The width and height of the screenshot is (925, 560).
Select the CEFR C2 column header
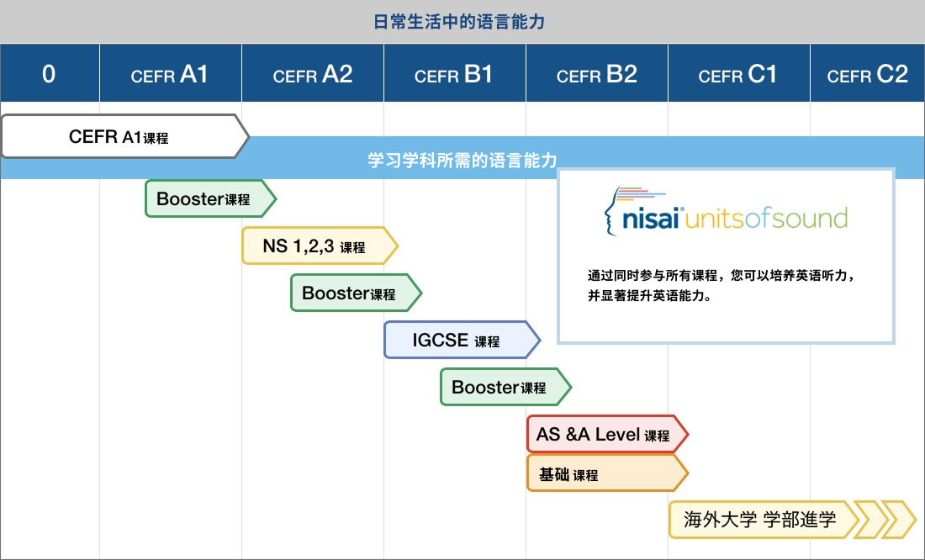click(x=867, y=74)
